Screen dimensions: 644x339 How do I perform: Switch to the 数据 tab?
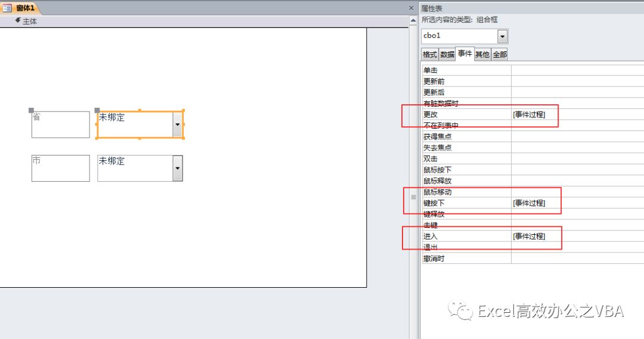click(447, 54)
